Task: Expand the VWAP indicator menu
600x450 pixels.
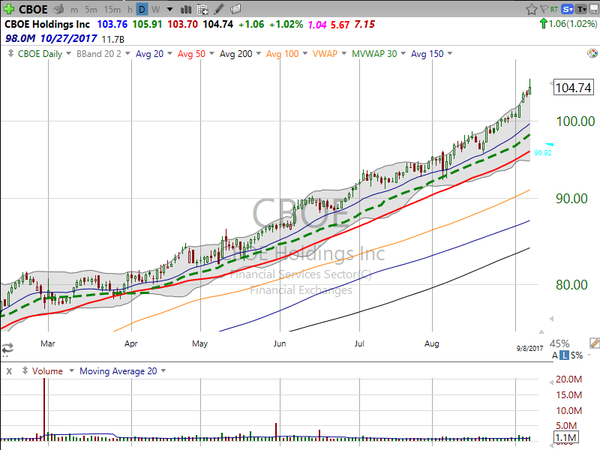Action: point(344,54)
